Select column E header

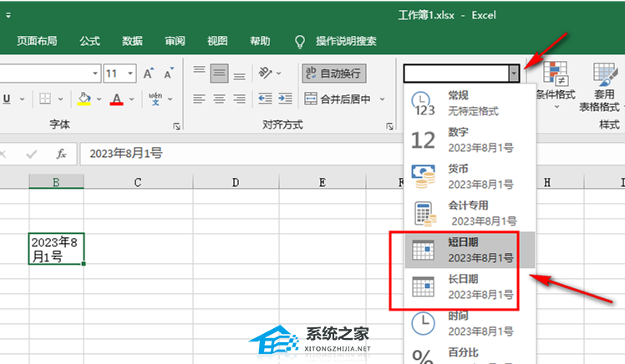point(322,182)
